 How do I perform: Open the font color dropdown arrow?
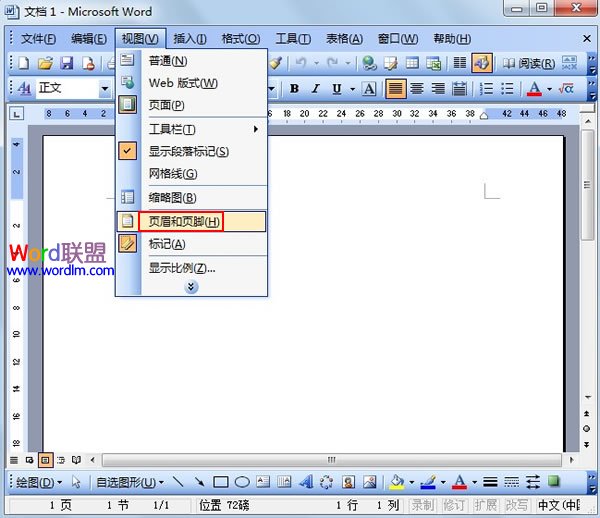click(x=549, y=89)
